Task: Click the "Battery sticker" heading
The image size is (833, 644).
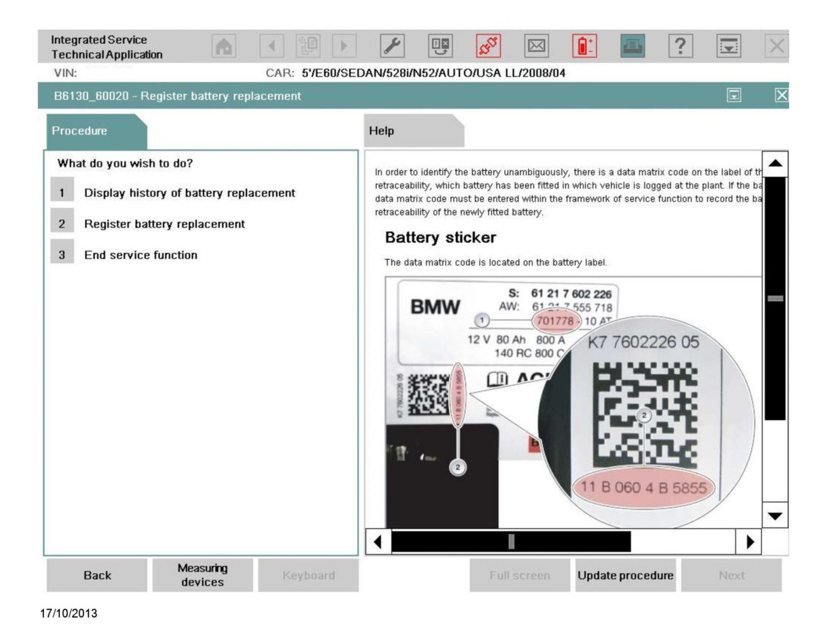Action: pyautogui.click(x=441, y=237)
